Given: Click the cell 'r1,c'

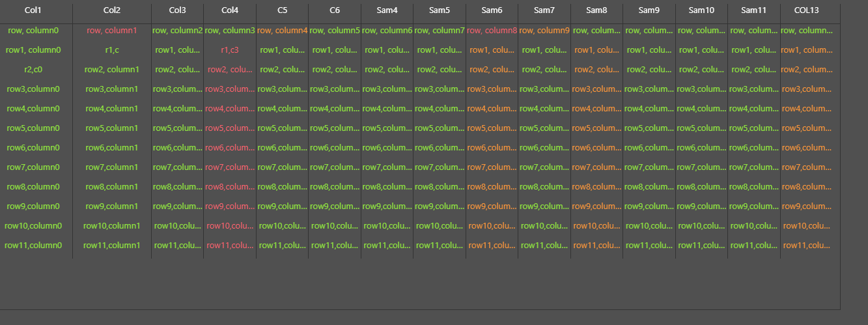Looking at the screenshot, I should click(x=112, y=50).
